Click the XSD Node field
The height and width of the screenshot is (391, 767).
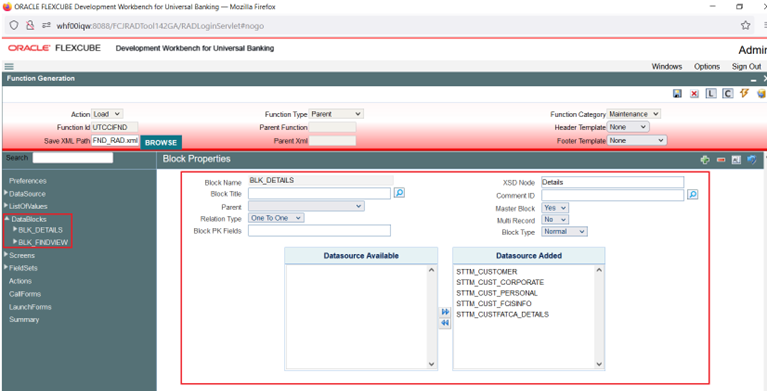click(612, 182)
